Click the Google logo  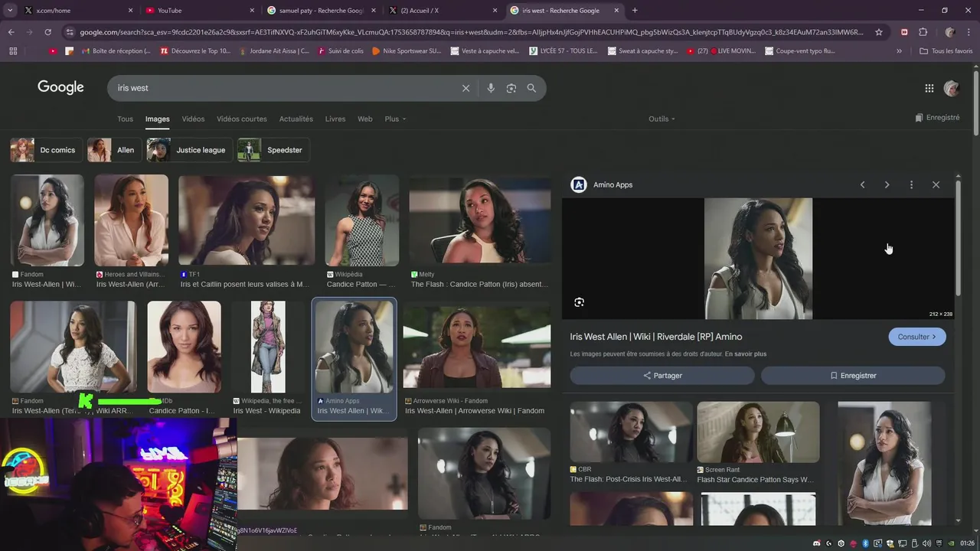(x=60, y=87)
